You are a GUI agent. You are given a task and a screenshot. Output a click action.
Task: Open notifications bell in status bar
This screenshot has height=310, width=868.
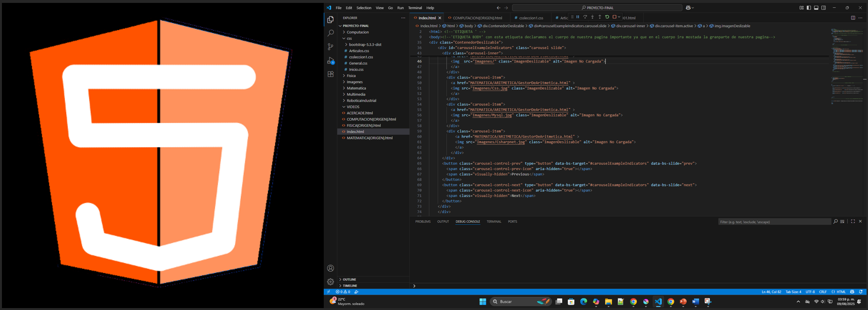[861, 292]
